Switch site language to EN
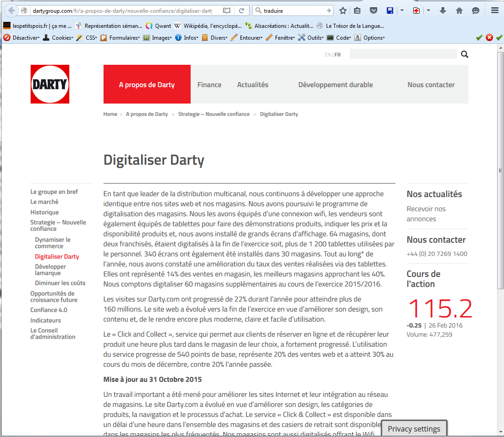The image size is (504, 437). [327, 55]
